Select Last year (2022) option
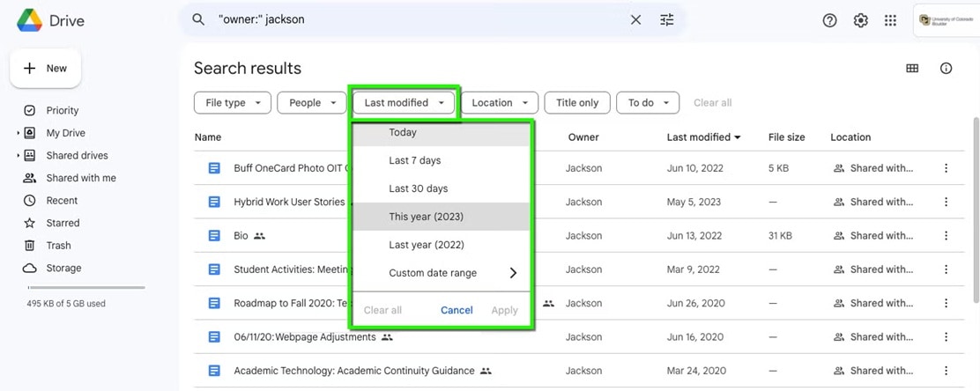 [442, 245]
